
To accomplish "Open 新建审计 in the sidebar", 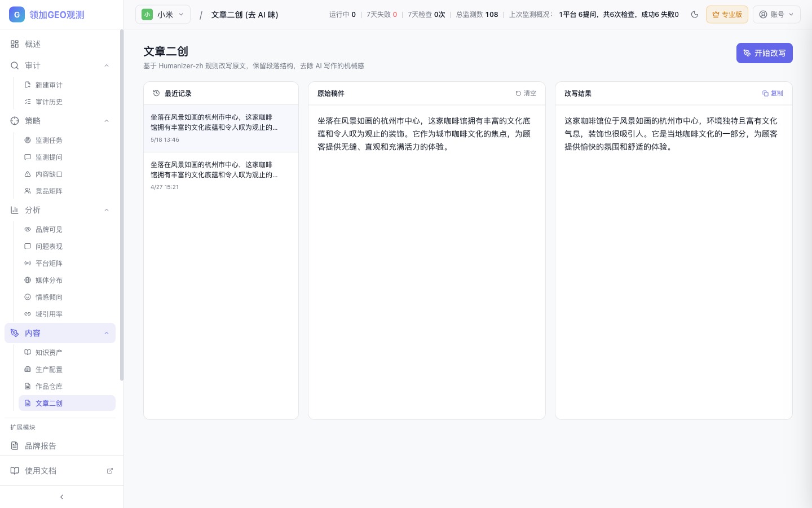I will point(67,85).
